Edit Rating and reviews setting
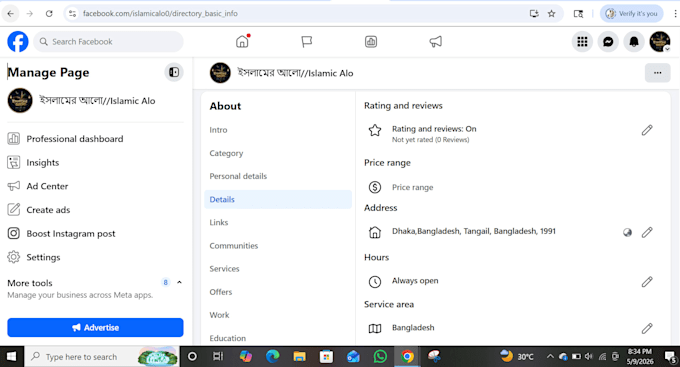Image resolution: width=680 pixels, height=367 pixels. pos(647,130)
